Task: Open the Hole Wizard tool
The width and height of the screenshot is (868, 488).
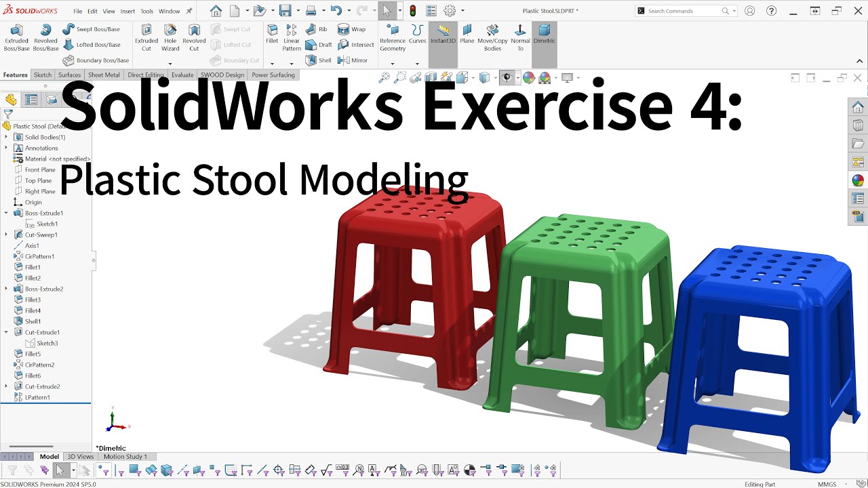Action: coord(170,38)
